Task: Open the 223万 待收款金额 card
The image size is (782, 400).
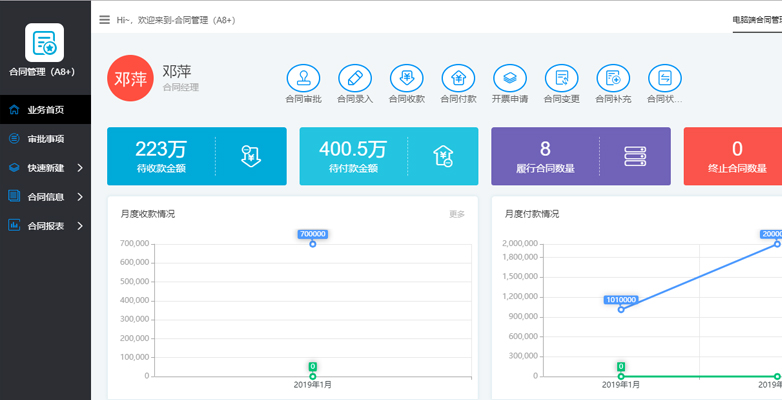Action: coord(196,156)
